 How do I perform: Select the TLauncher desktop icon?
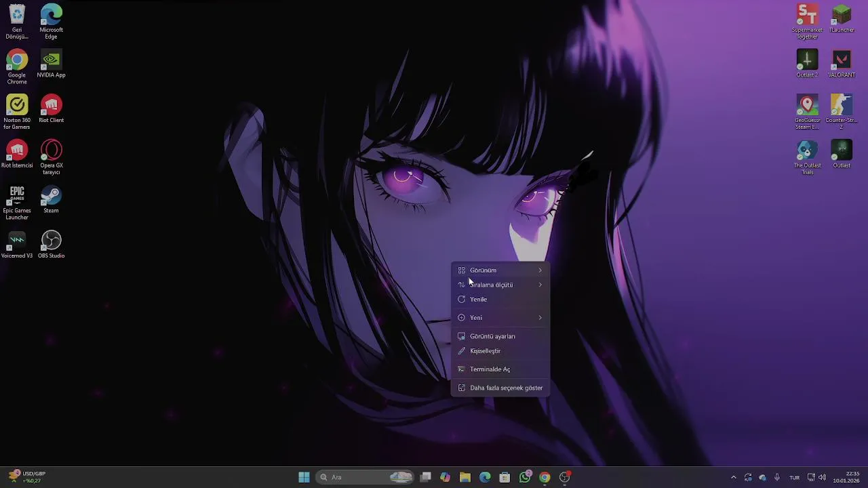coord(842,18)
